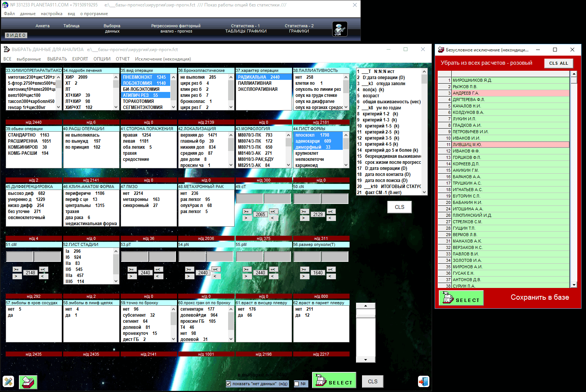The width and height of the screenshot is (586, 392).
Task: Click the exit door icon at bottom right
Action: pos(423,381)
